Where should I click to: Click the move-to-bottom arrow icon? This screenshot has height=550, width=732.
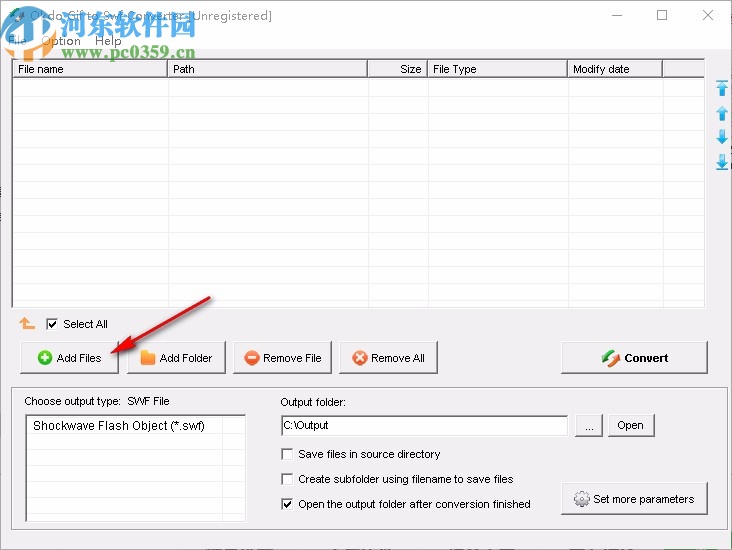pos(722,162)
